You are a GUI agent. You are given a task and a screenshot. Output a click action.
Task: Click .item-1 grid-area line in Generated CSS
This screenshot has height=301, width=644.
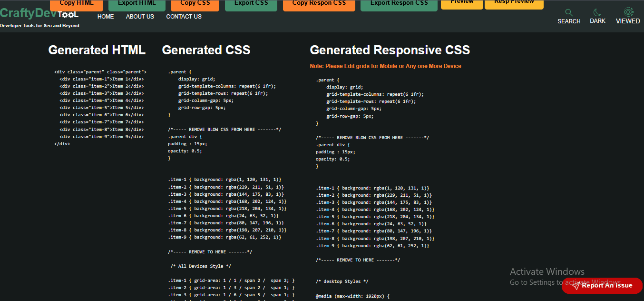[x=231, y=281]
